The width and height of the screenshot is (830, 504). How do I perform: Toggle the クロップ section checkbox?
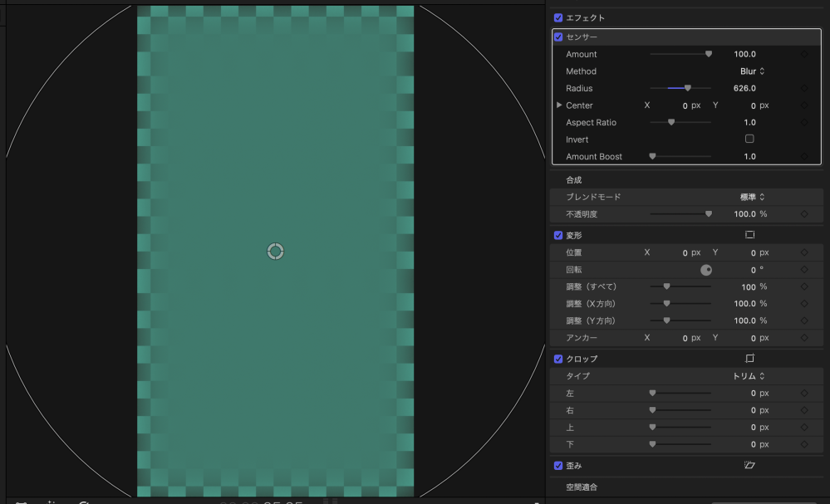coord(558,359)
